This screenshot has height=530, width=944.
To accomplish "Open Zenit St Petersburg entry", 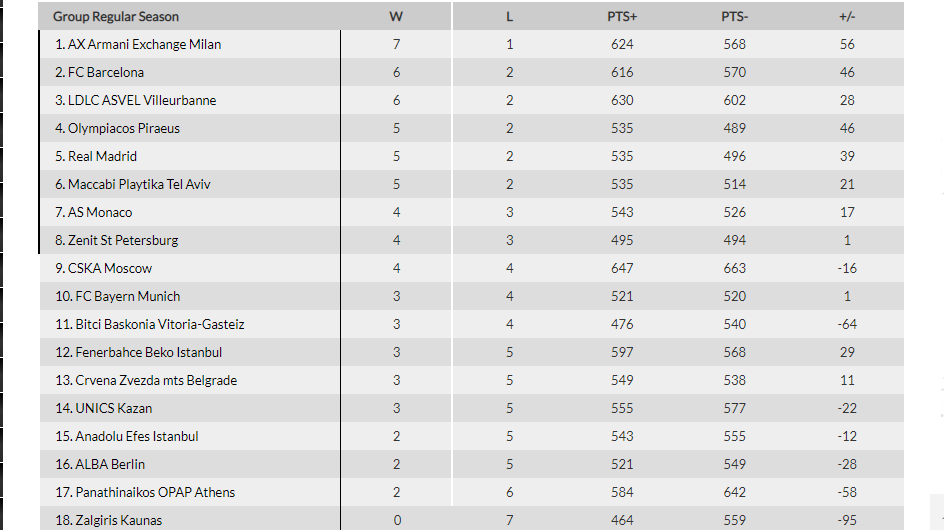I will coord(123,240).
